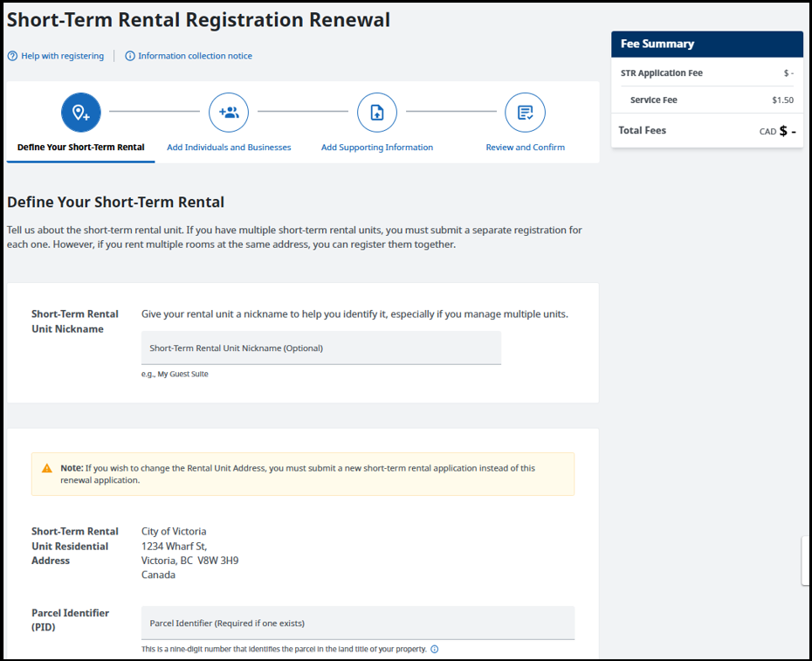
Task: Focus the Short-Term Rental Unit Nickname field
Action: click(321, 348)
